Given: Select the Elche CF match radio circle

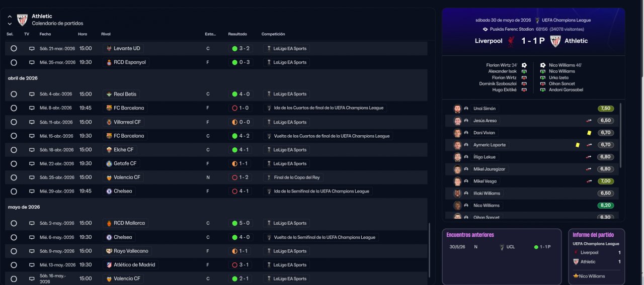Looking at the screenshot, I should (x=14, y=150).
